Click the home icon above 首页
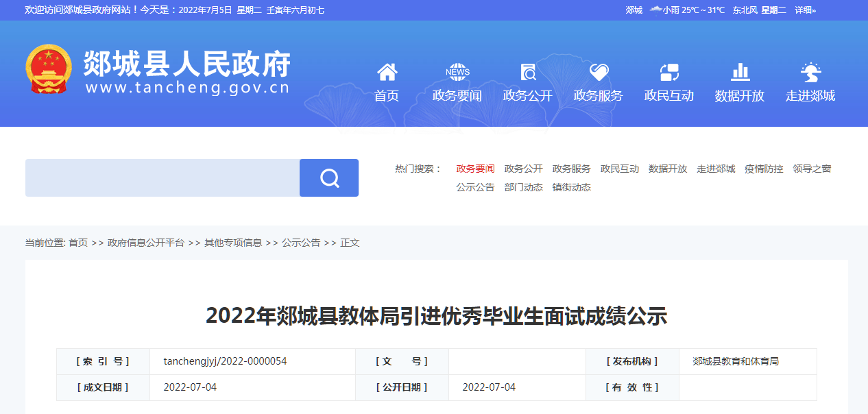The height and width of the screenshot is (414, 868). [x=387, y=72]
